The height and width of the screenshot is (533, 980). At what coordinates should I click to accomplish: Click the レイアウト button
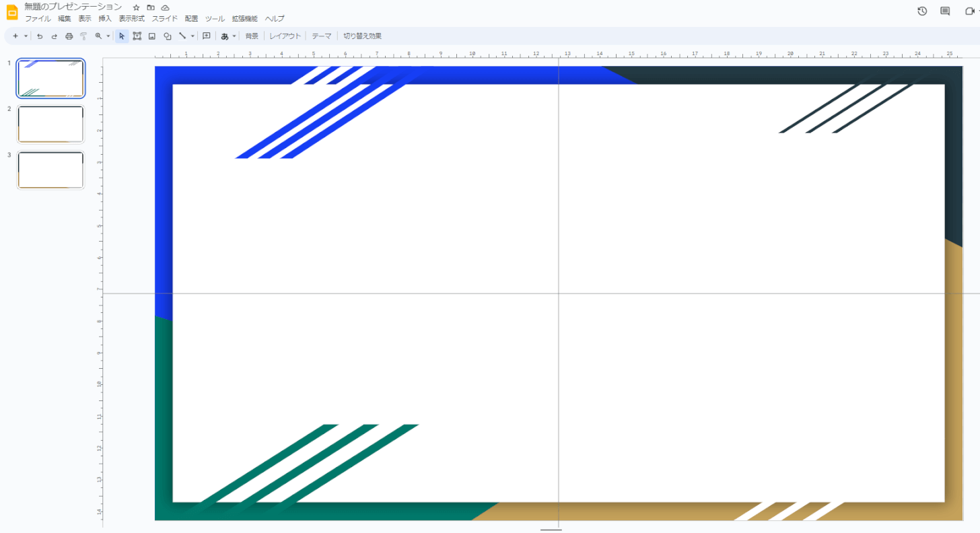[x=285, y=36]
